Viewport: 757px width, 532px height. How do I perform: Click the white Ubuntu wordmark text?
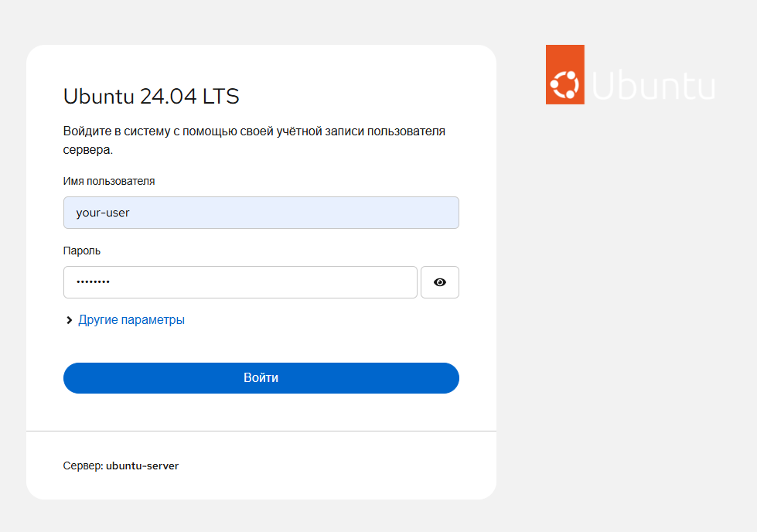tap(654, 85)
